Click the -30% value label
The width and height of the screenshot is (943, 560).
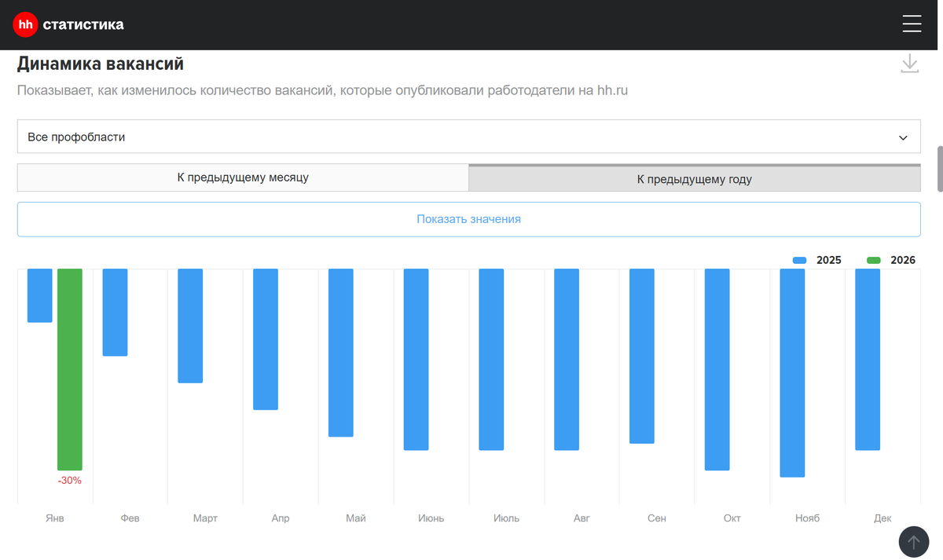pyautogui.click(x=70, y=480)
